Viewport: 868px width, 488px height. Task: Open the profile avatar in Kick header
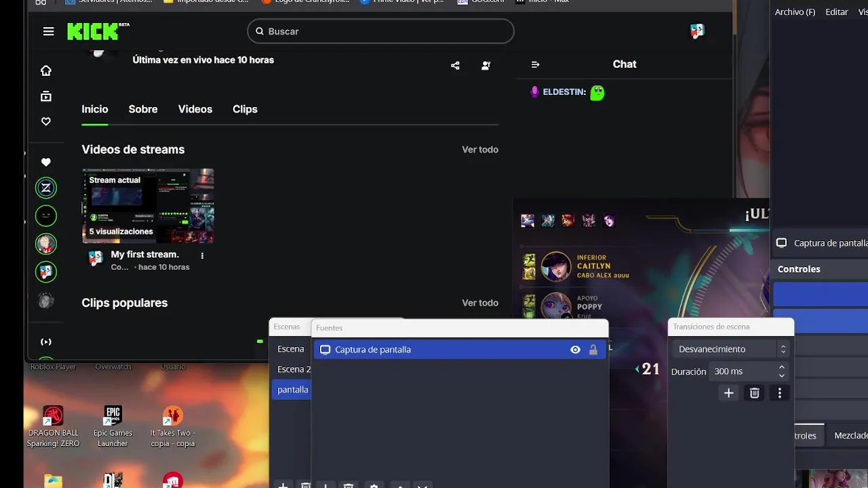pos(697,30)
